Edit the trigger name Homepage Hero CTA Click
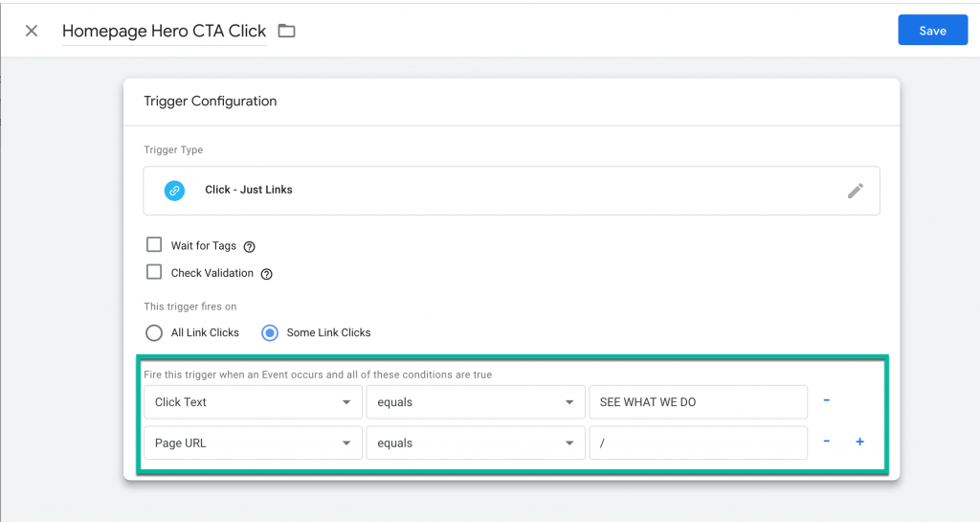The height and width of the screenshot is (522, 980). (x=164, y=31)
